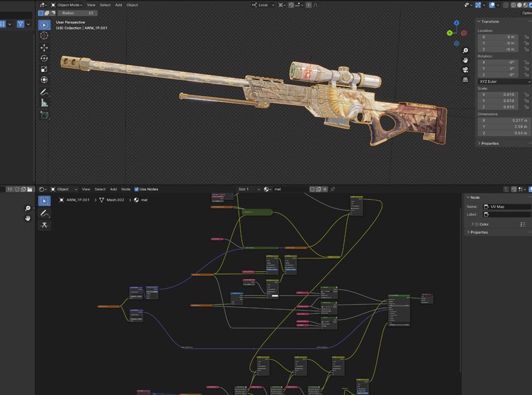Adjust the Radius slider value
Screen dimensions: 532x395
78,13
